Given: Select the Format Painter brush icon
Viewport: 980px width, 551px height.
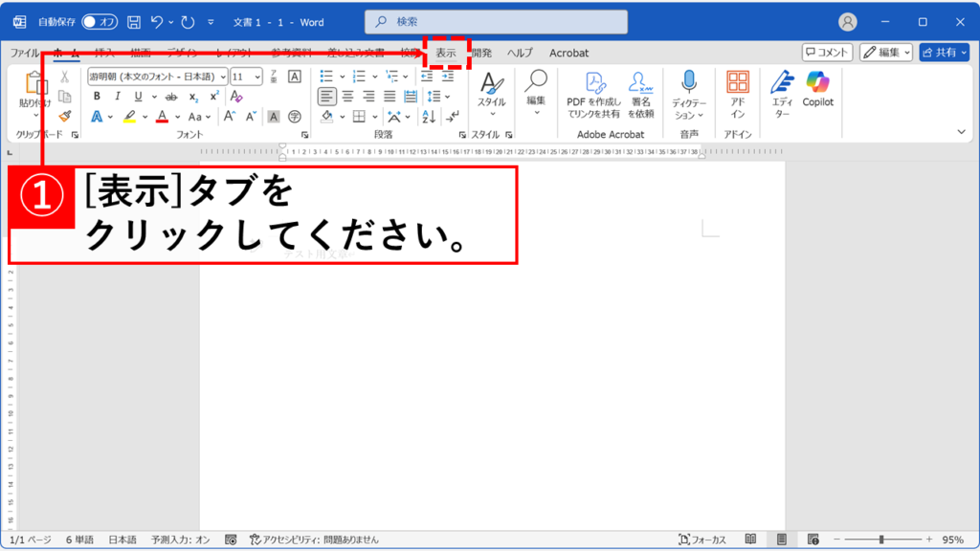Looking at the screenshot, I should click(x=65, y=117).
